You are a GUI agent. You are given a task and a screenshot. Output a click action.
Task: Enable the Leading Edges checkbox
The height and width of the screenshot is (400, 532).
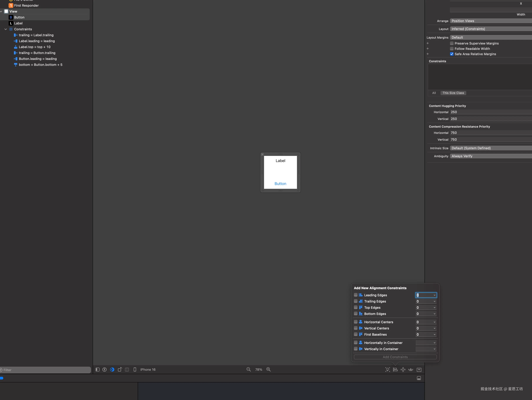click(x=355, y=295)
